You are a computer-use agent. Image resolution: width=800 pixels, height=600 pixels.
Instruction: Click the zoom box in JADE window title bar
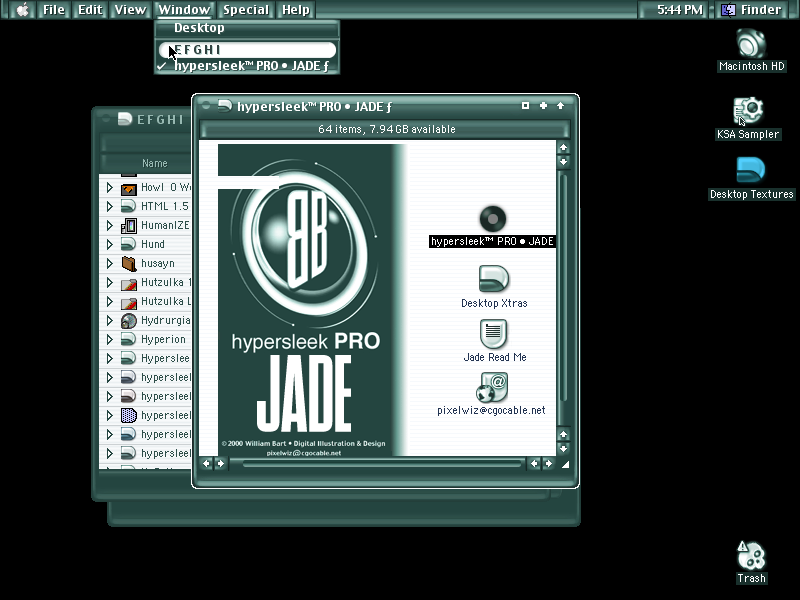pos(525,106)
